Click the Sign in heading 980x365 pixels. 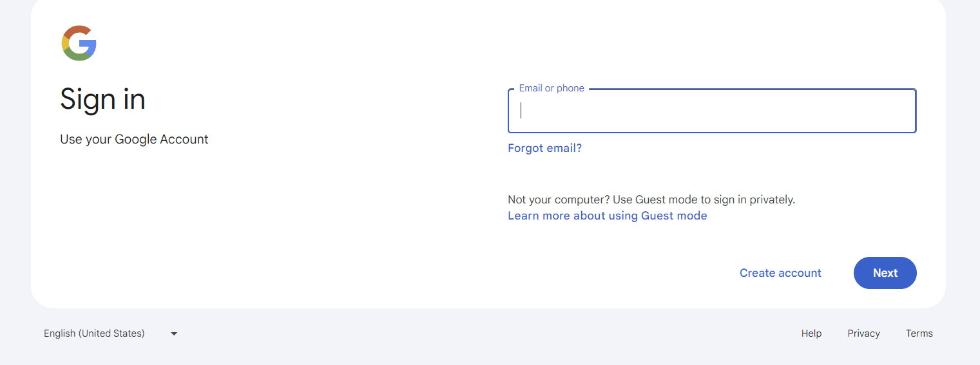tap(102, 100)
